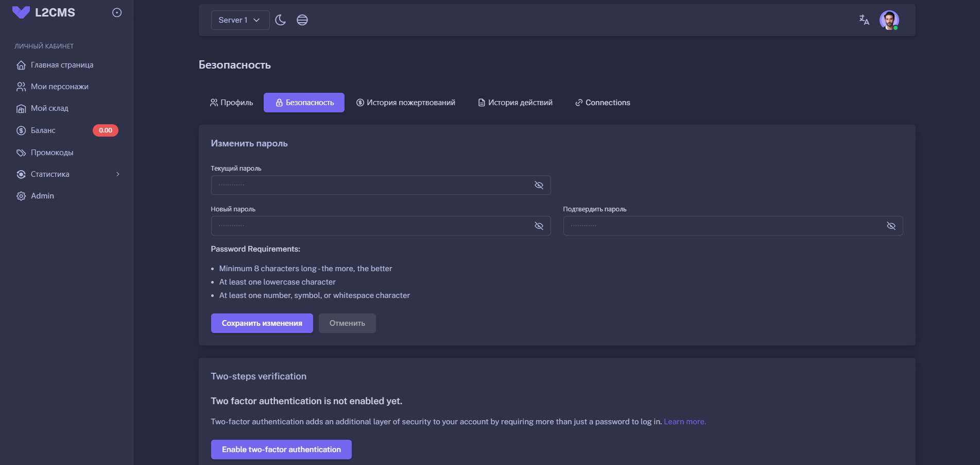Open Admin in sidebar
Viewport: 980px width, 465px height.
67,196
